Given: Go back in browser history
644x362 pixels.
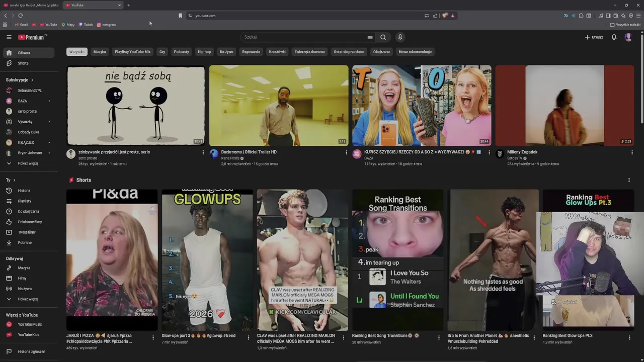Looking at the screenshot, I should point(6,16).
